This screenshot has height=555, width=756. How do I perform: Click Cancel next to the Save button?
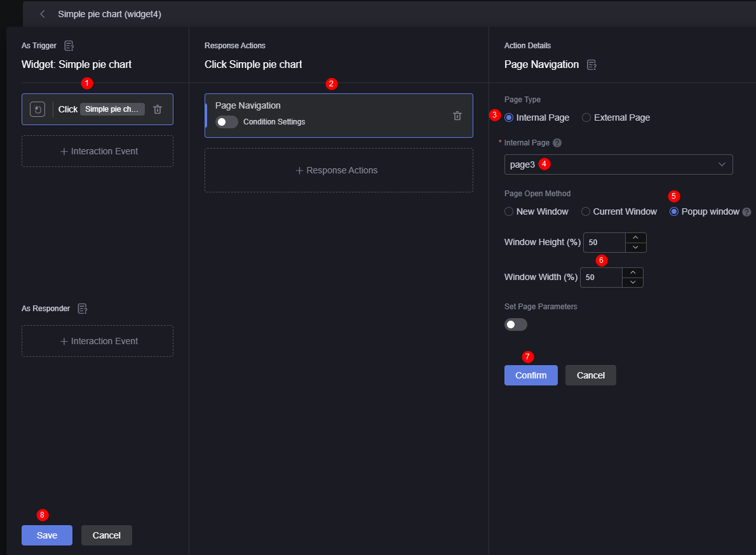pos(107,535)
